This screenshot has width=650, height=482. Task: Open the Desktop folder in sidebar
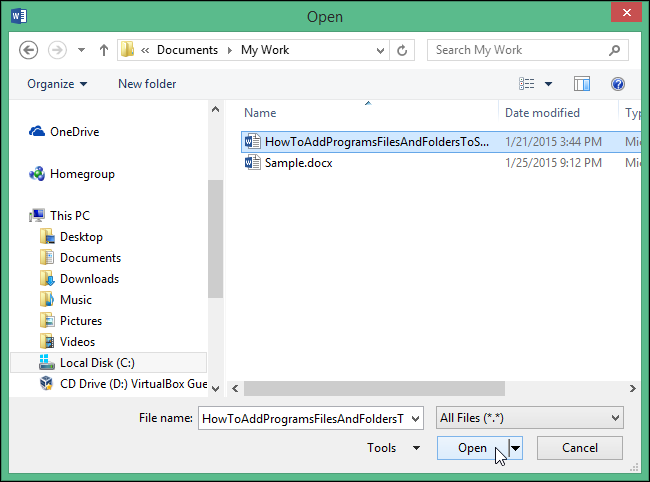(x=81, y=237)
